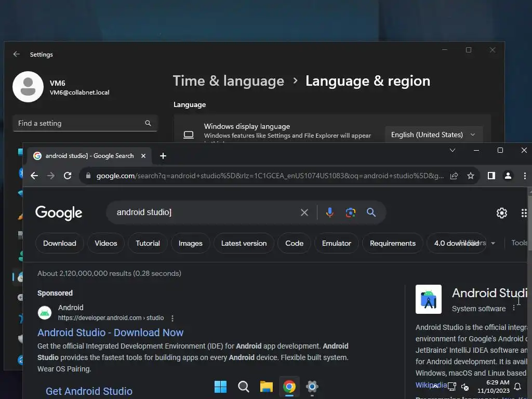Open the Tools option

[520, 243]
